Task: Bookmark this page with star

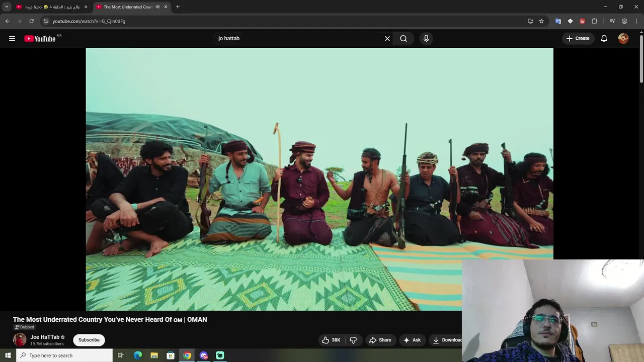Action: 541,21
